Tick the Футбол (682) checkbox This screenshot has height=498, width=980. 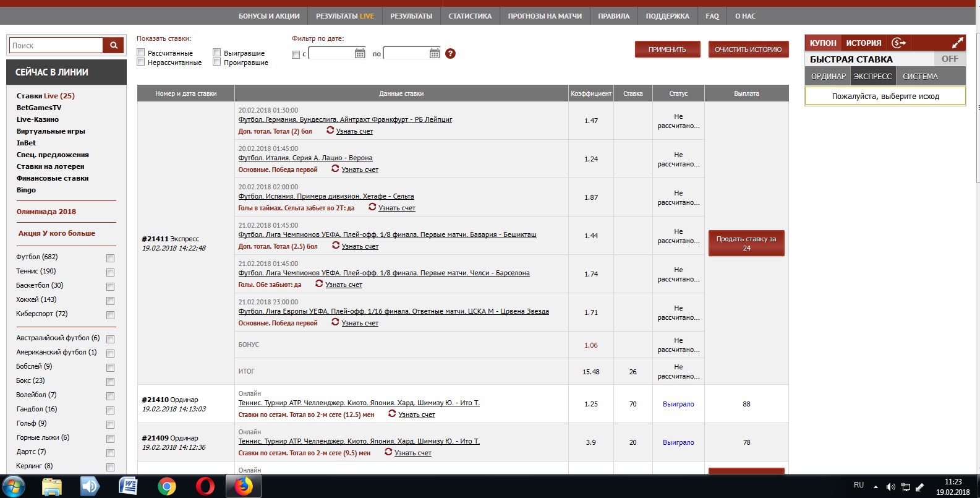[x=110, y=258]
